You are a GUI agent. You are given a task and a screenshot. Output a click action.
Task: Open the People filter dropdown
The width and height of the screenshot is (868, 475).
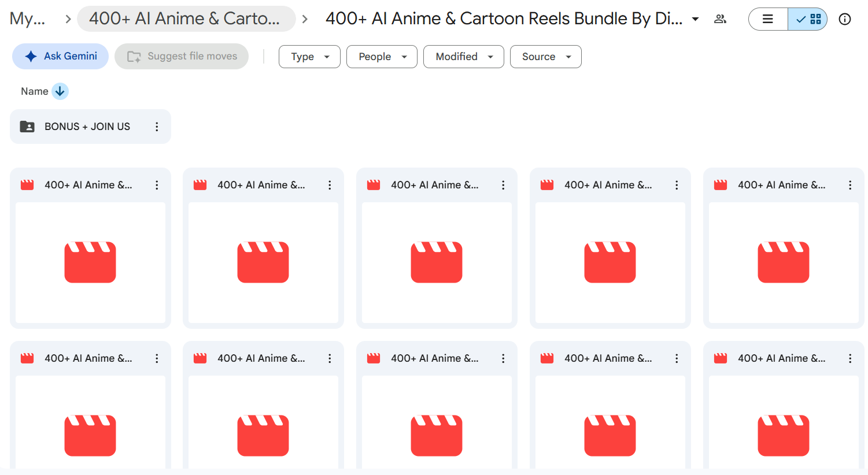382,57
